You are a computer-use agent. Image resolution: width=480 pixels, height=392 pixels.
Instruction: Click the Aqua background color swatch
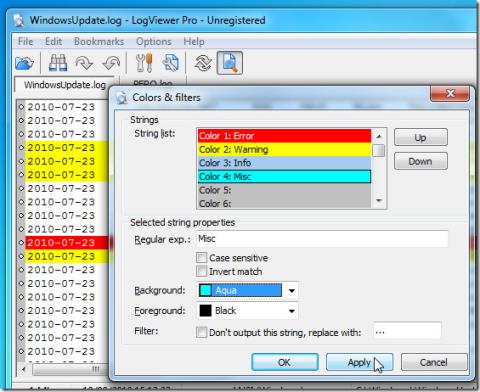pyautogui.click(x=205, y=290)
